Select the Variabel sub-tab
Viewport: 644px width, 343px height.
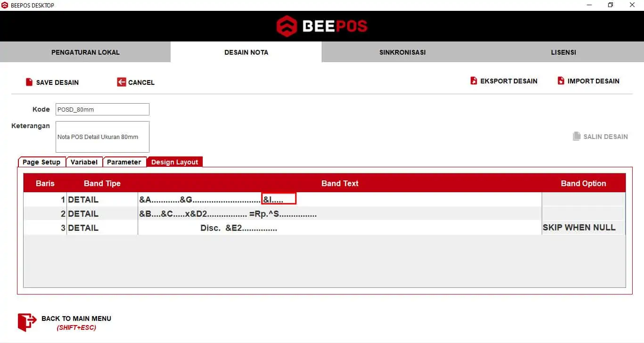[84, 162]
